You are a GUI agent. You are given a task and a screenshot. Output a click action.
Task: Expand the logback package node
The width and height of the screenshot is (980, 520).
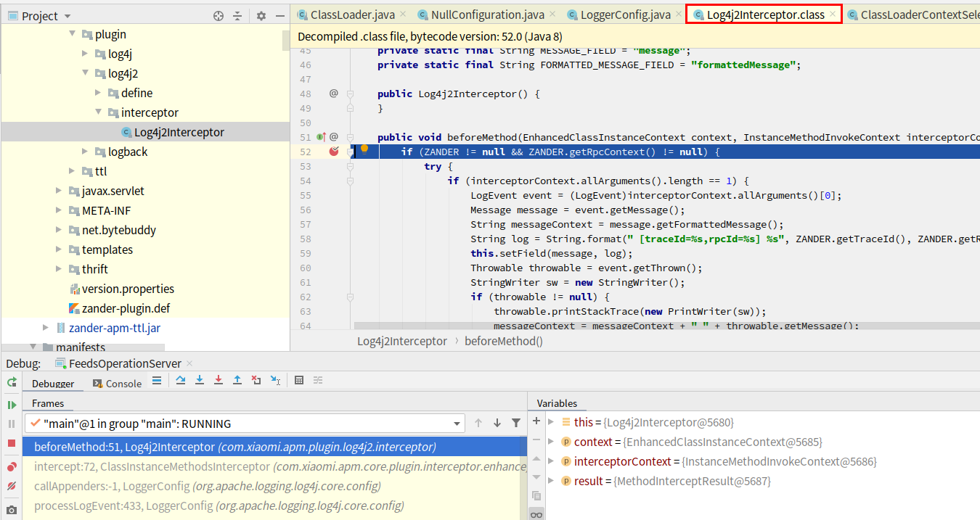pyautogui.click(x=85, y=152)
